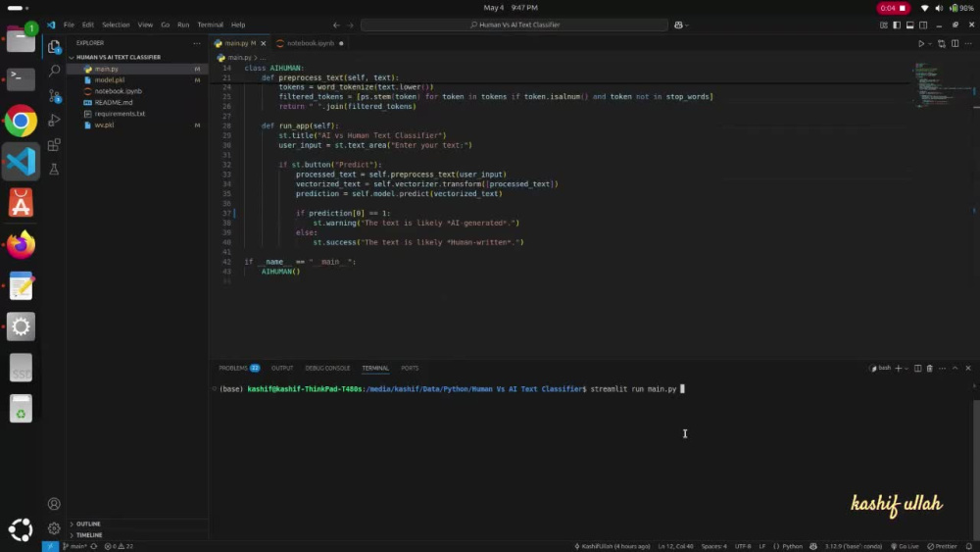Maximize the panel size with chevron
Viewport: 980px width, 552px height.
point(955,369)
